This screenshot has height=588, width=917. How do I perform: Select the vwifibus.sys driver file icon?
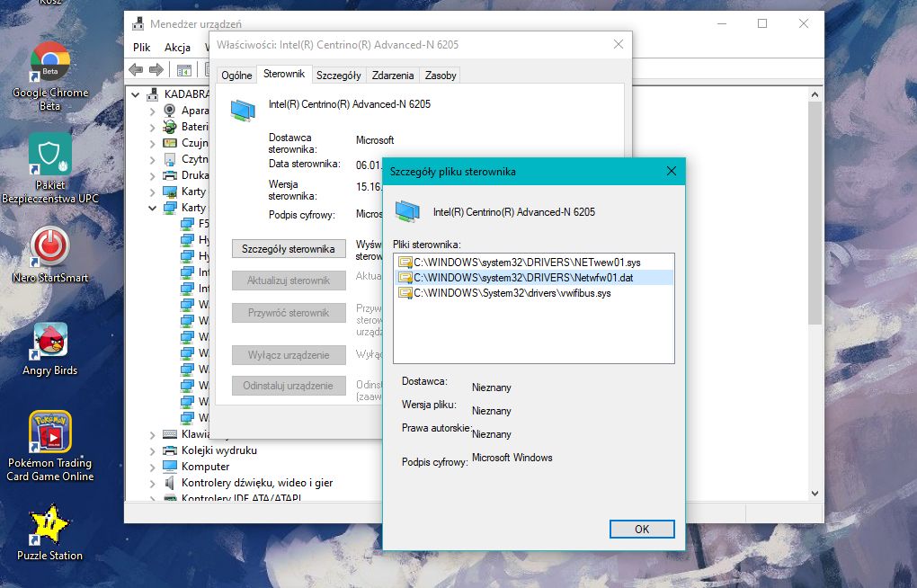click(405, 293)
